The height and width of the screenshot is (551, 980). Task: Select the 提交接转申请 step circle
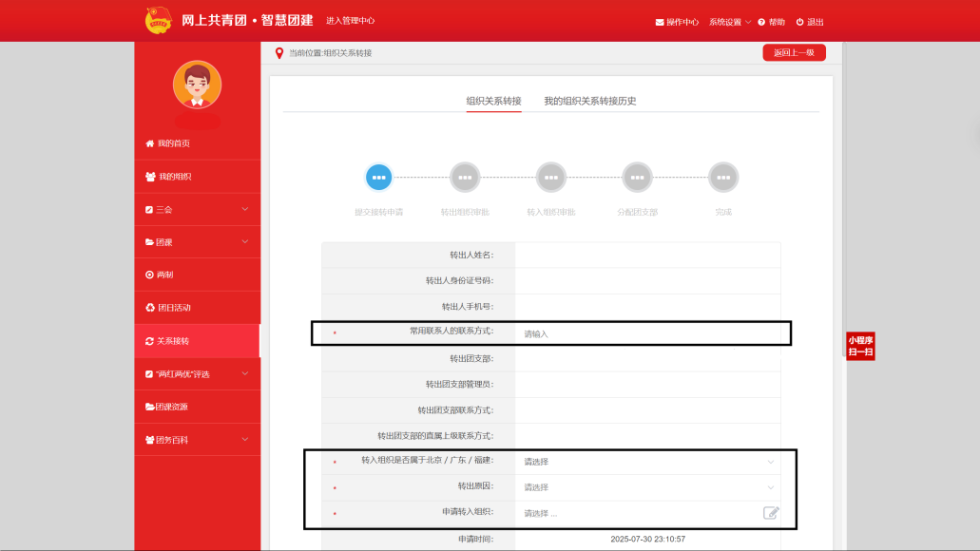click(x=378, y=177)
